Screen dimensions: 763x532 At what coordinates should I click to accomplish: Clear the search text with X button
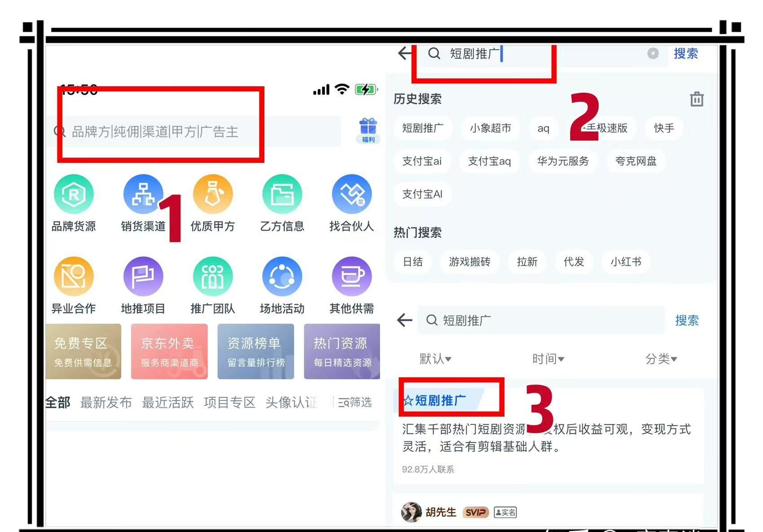[x=653, y=53]
